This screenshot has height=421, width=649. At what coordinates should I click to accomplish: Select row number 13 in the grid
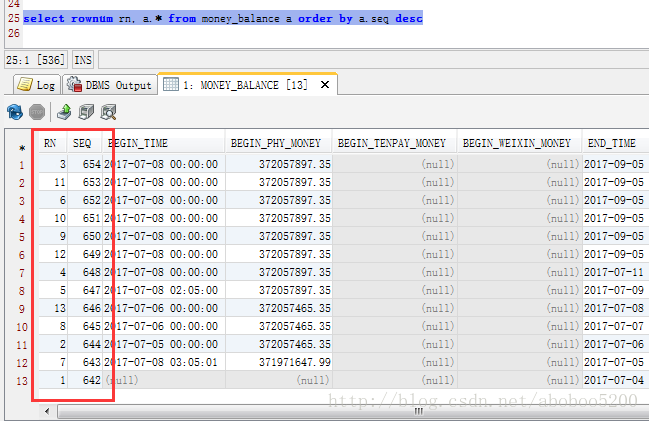[x=22, y=381]
